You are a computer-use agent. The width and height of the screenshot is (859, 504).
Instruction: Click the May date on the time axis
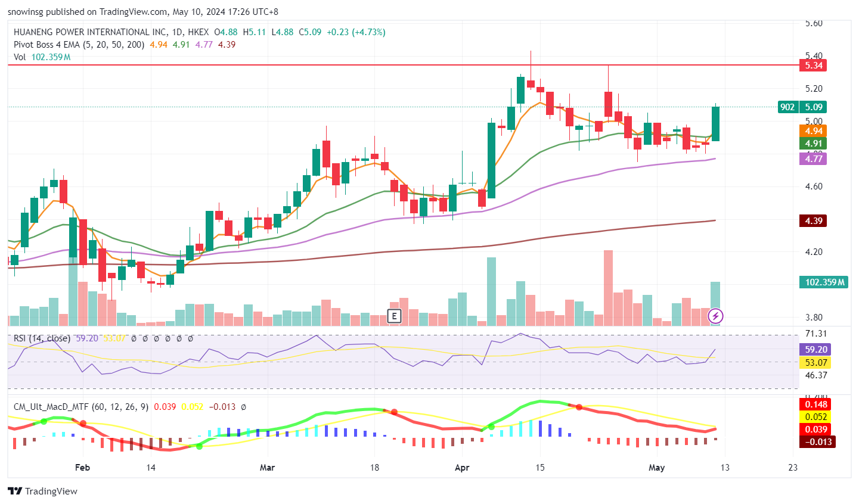click(x=656, y=468)
